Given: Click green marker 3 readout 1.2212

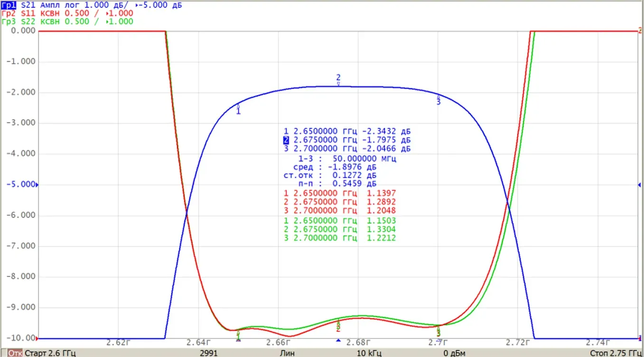Looking at the screenshot, I should [x=382, y=238].
